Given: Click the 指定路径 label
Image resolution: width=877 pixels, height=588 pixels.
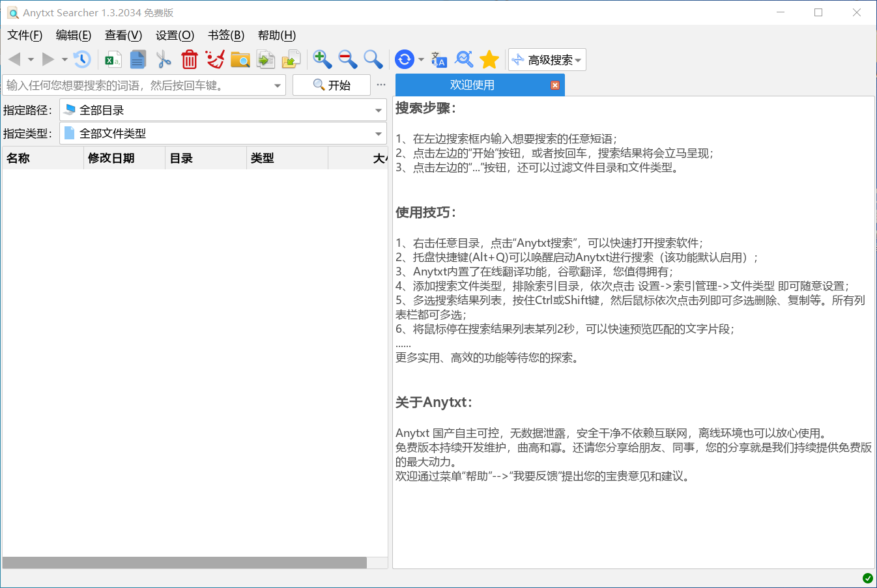Looking at the screenshot, I should point(28,110).
